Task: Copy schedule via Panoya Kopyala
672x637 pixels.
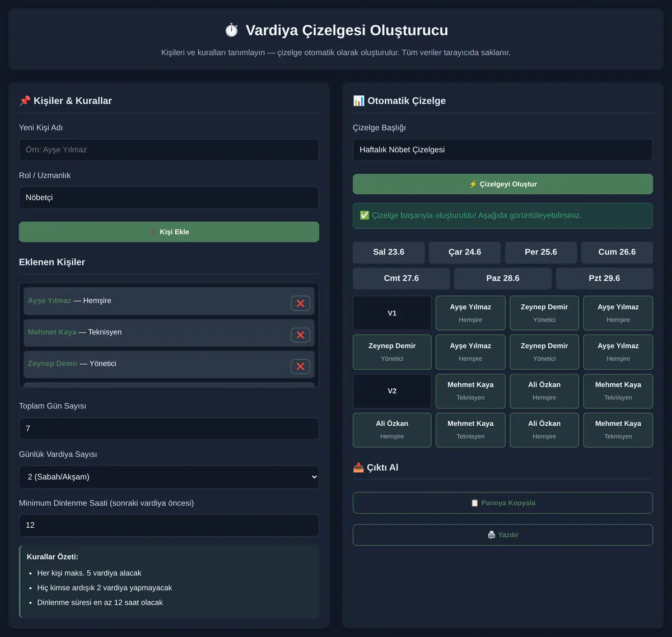Action: (503, 503)
